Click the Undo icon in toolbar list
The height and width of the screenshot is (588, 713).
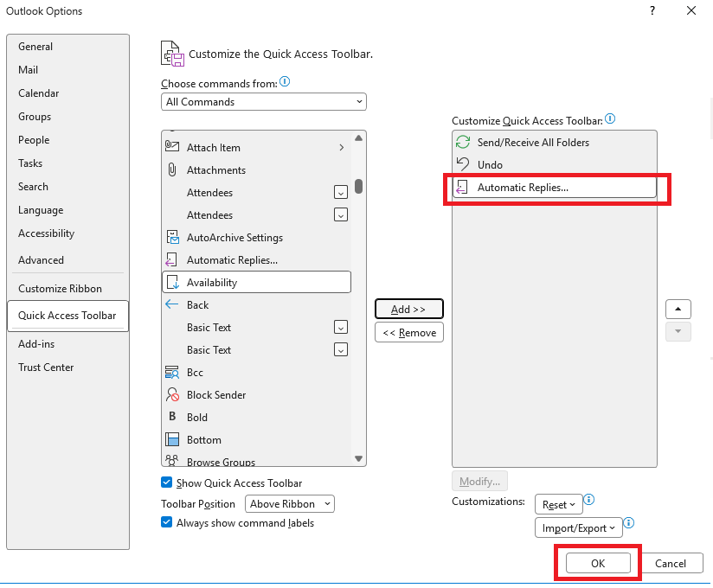(463, 164)
